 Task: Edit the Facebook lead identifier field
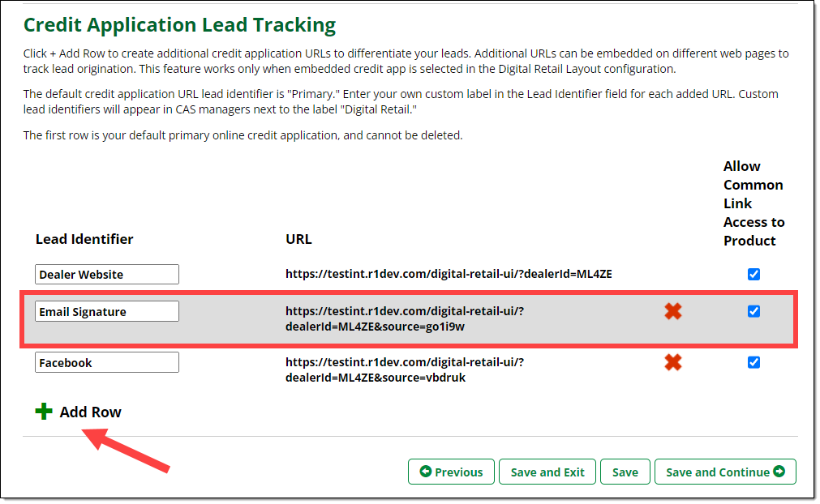(x=106, y=363)
